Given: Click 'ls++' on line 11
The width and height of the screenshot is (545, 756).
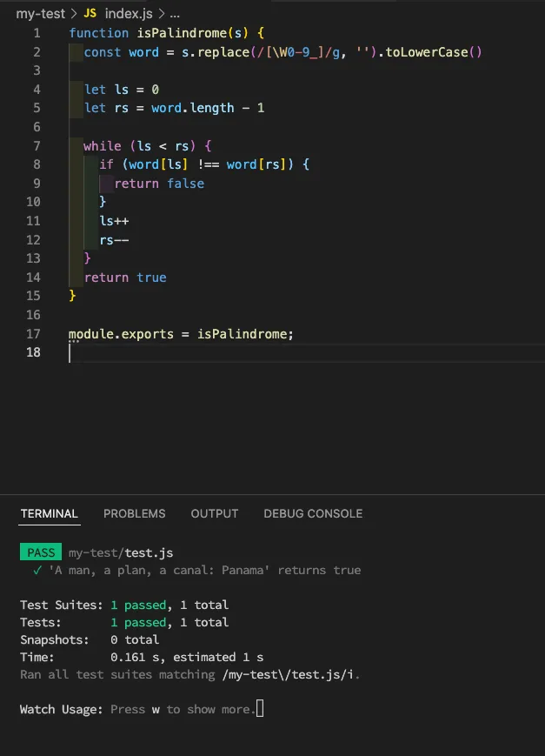Looking at the screenshot, I should tap(114, 221).
